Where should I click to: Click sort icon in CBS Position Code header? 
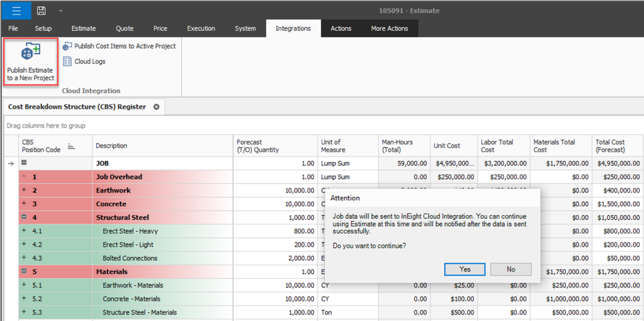point(71,146)
